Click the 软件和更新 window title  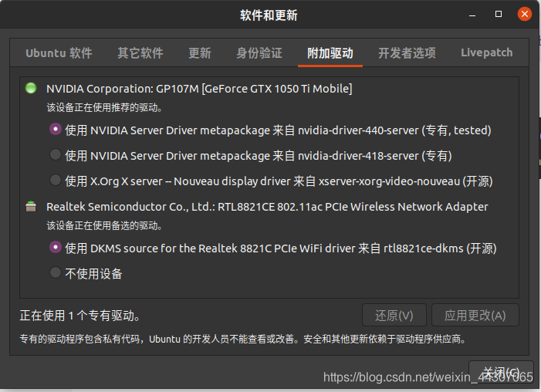pyautogui.click(x=269, y=15)
